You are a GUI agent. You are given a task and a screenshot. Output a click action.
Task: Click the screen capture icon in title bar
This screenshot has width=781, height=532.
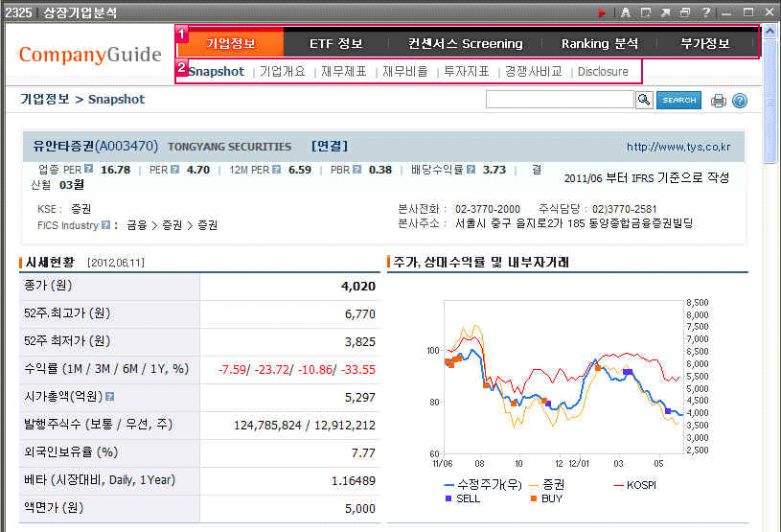pos(646,12)
